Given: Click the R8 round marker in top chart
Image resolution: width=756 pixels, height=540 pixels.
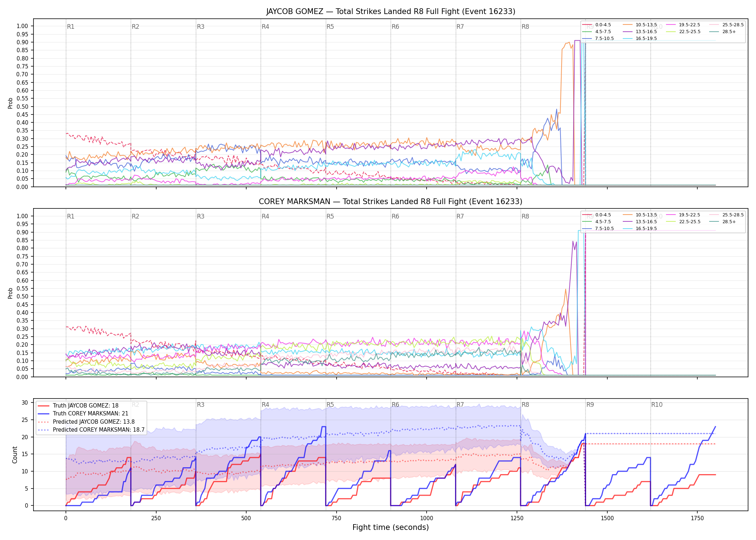Looking at the screenshot, I should pyautogui.click(x=525, y=27).
